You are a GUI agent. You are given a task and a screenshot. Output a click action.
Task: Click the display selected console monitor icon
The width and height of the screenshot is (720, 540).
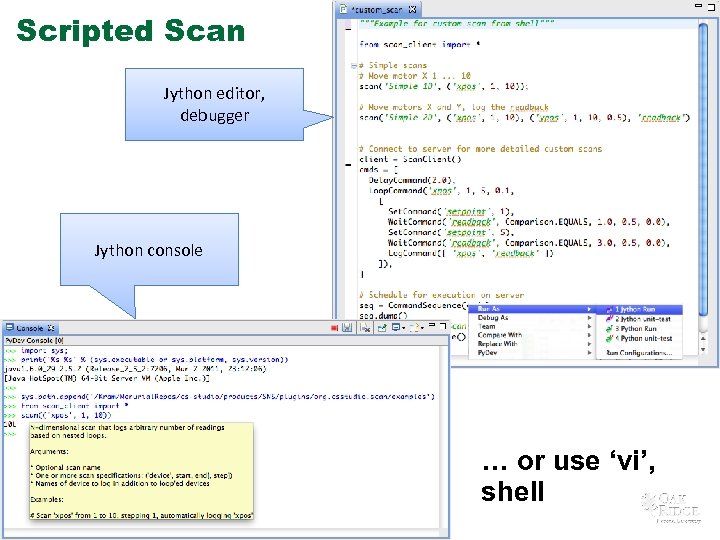point(395,327)
